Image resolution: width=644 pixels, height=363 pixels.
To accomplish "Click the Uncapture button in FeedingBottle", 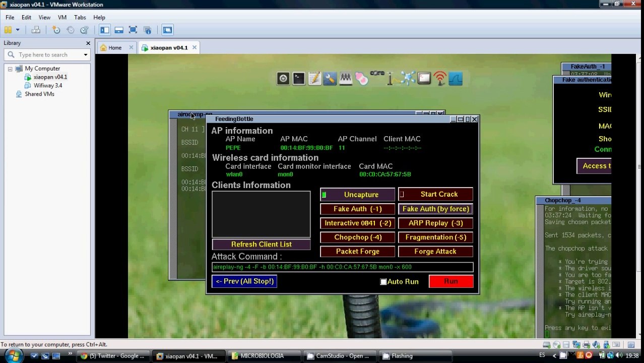I will pyautogui.click(x=357, y=195).
